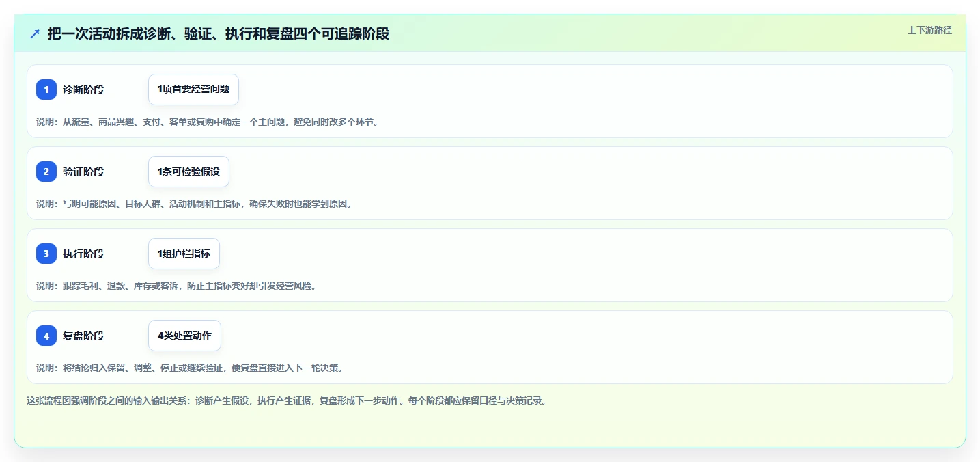980x462 pixels.
Task: Click the description starting 说明：将结论归入保留
Action: pos(190,368)
